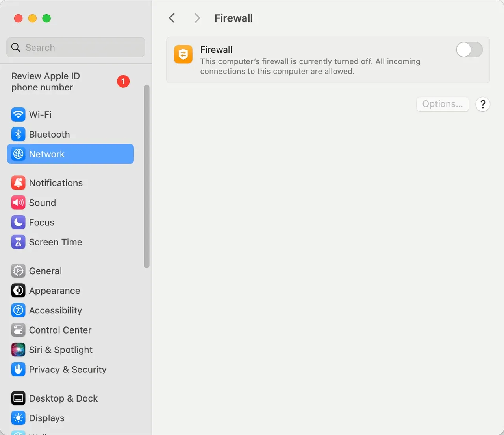Click the firewall turned off description
The height and width of the screenshot is (435, 504).
click(x=310, y=66)
